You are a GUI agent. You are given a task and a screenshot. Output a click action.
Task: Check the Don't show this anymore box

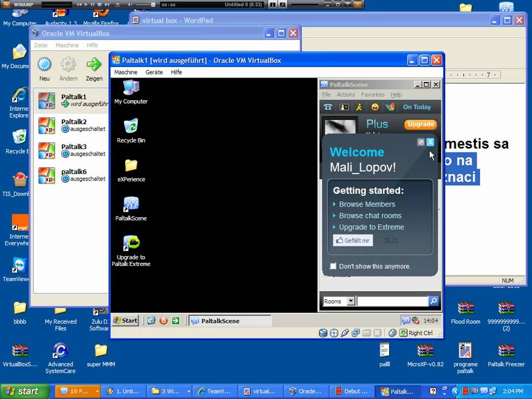333,266
